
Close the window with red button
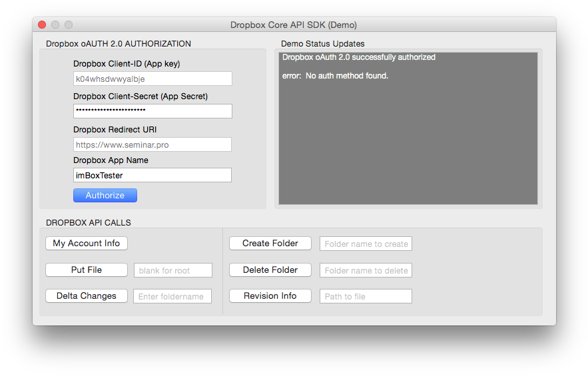pyautogui.click(x=42, y=25)
